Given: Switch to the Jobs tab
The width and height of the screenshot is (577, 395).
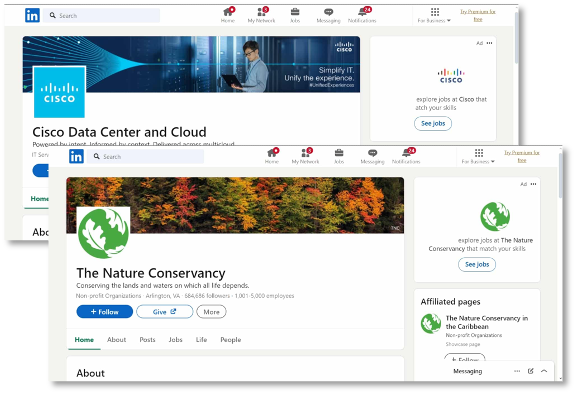Looking at the screenshot, I should pos(176,340).
